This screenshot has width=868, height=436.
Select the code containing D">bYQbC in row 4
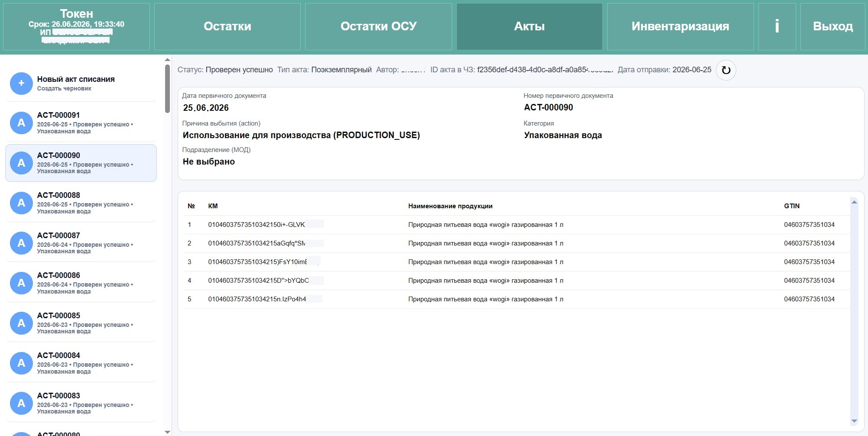258,281
